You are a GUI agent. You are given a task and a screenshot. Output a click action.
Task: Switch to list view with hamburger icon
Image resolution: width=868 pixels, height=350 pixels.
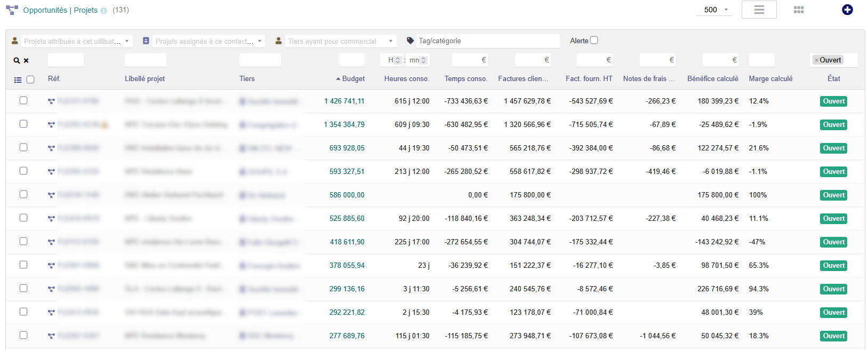point(759,10)
